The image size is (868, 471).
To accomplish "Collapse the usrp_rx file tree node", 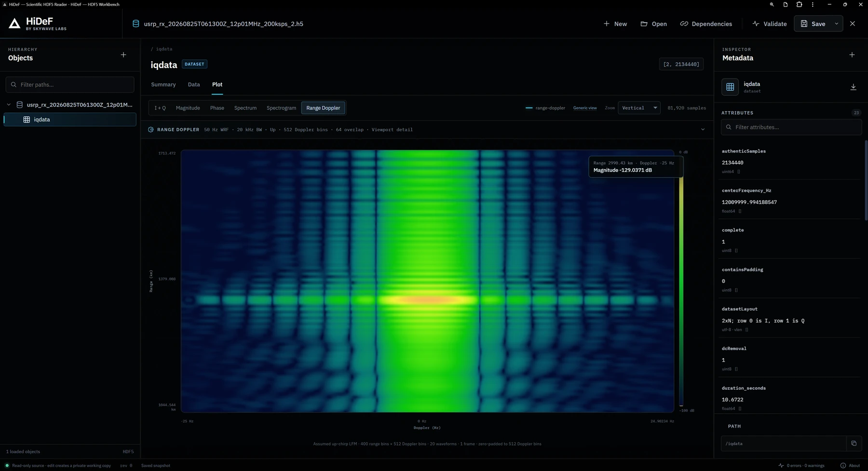I will (9, 105).
